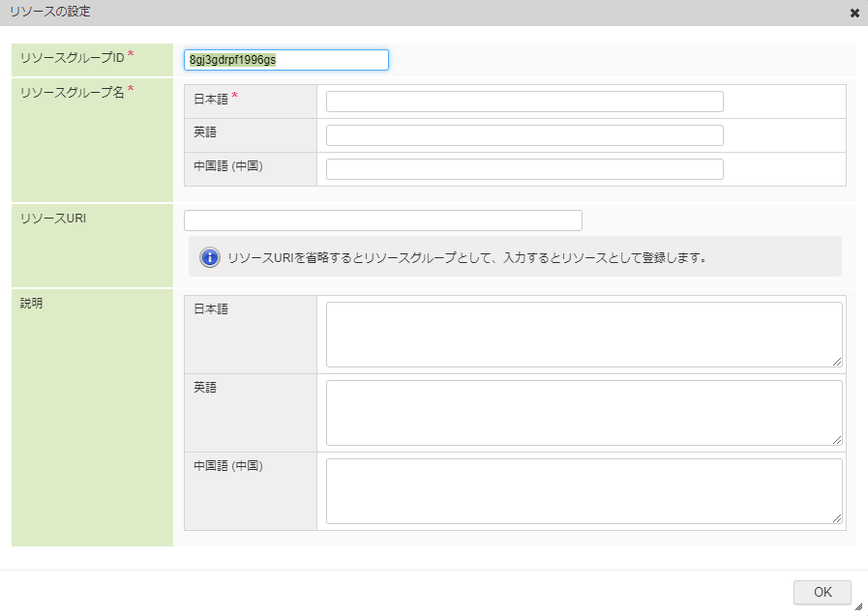Click the 日本語 description textarea
Viewport: 868px width, 616px height.
583,334
